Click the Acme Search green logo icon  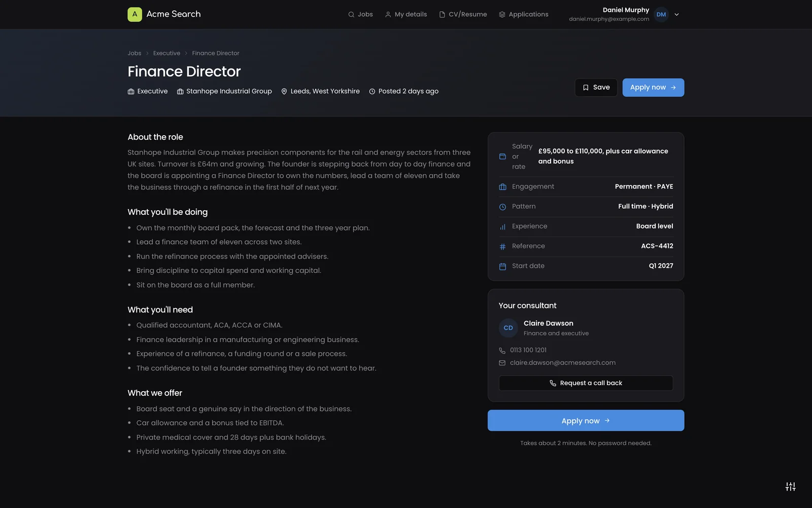tap(134, 14)
